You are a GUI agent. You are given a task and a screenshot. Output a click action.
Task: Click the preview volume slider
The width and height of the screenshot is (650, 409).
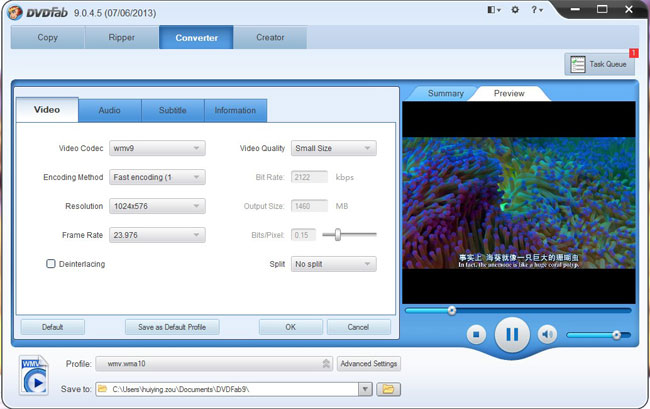point(598,335)
